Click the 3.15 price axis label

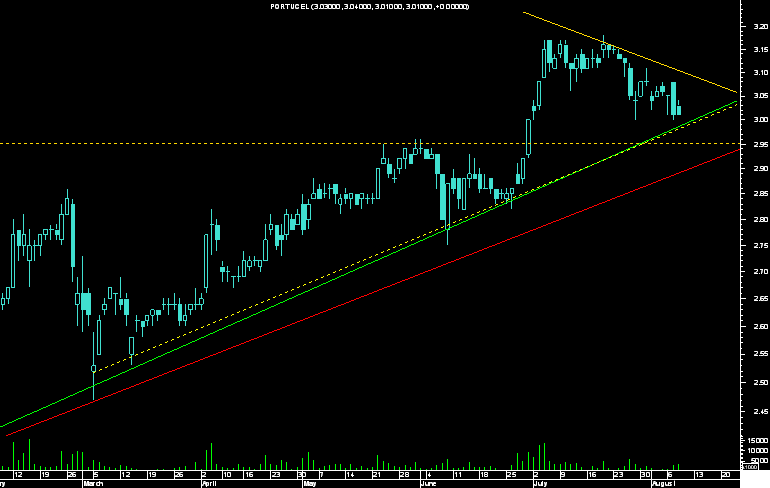point(761,50)
